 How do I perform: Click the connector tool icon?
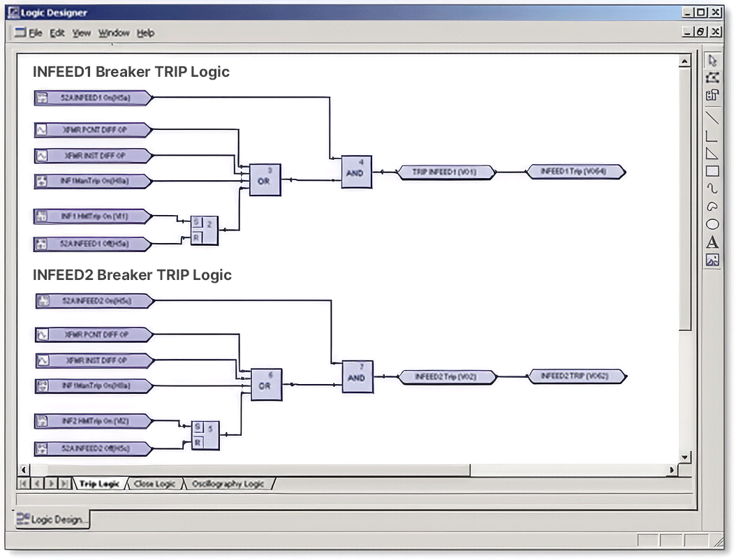pos(712,95)
